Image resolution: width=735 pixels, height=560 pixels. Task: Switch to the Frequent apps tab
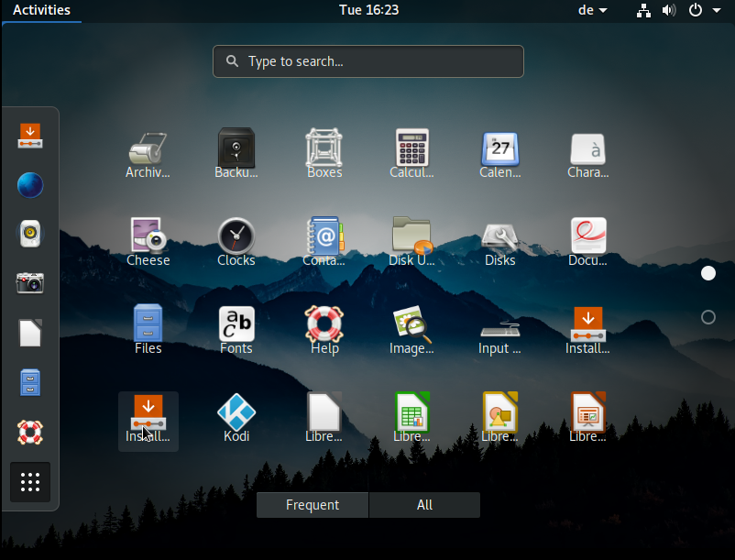(312, 505)
